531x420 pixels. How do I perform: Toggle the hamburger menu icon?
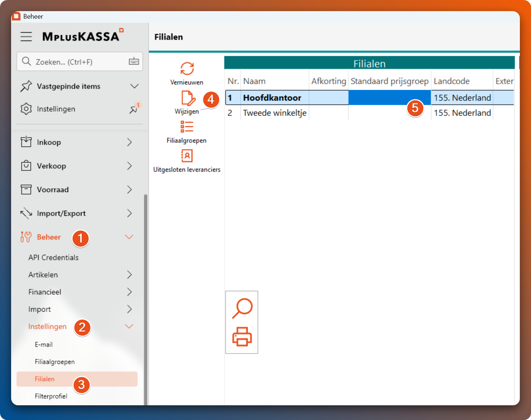[x=26, y=37]
